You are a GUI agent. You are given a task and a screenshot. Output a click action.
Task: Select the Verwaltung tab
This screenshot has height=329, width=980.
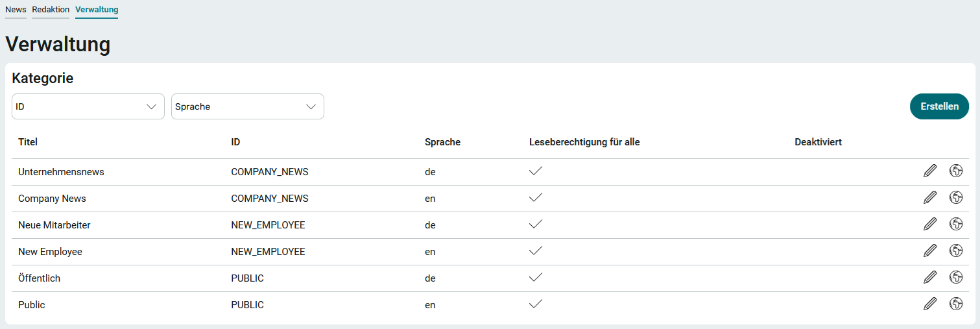[97, 10]
